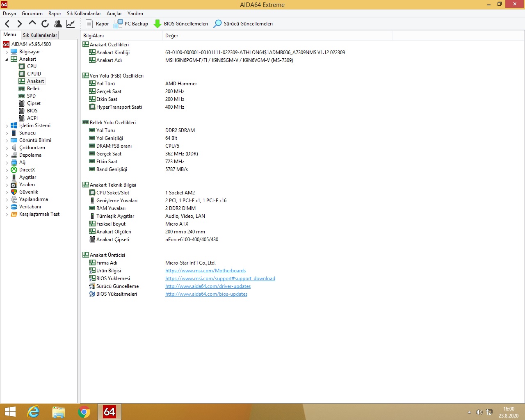Screen dimensions: 525x420
Task: Expand the Depolama tree node
Action: tap(7, 155)
